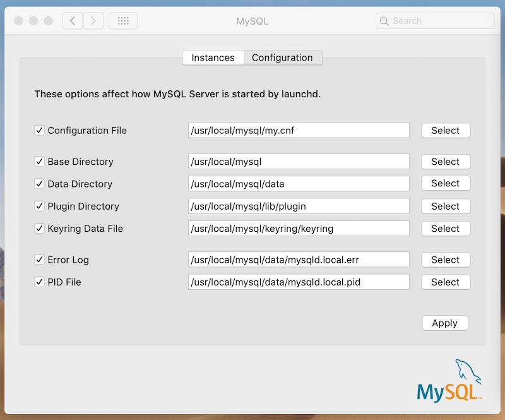Show all preferences grid button
The height and width of the screenshot is (420, 505).
coord(123,21)
